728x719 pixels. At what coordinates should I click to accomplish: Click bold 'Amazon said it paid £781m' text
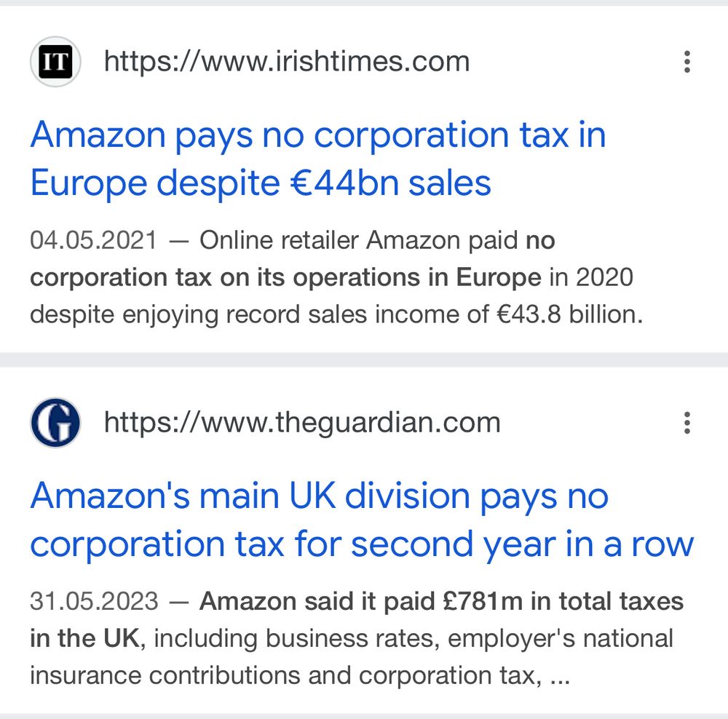pyautogui.click(x=361, y=601)
